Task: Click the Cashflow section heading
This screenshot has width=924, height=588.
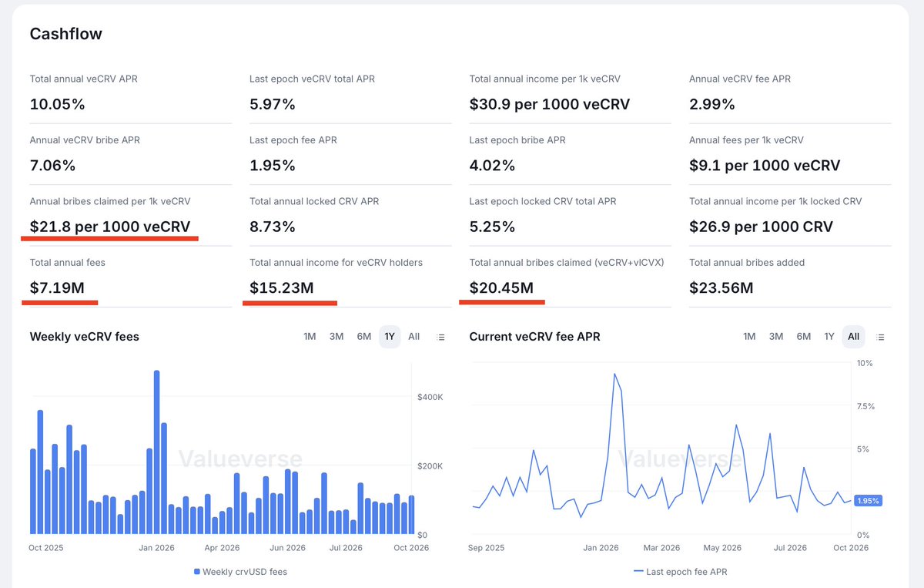Action: click(x=65, y=34)
